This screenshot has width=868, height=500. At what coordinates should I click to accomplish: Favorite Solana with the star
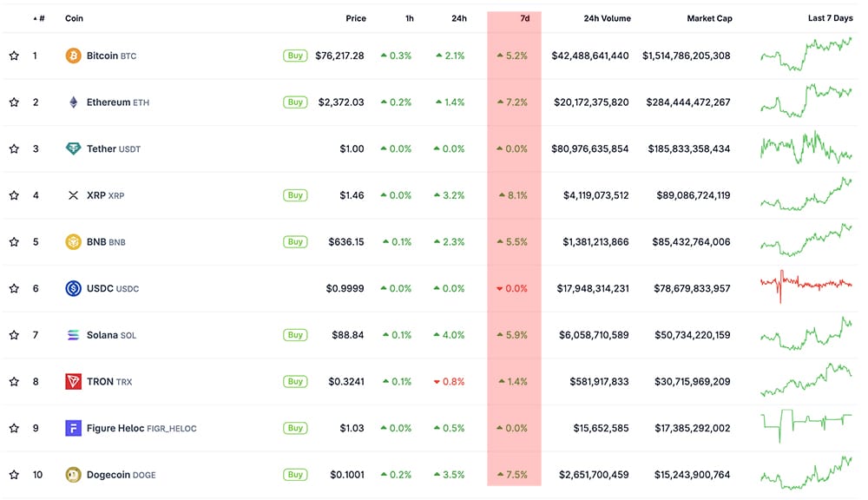[x=15, y=334]
